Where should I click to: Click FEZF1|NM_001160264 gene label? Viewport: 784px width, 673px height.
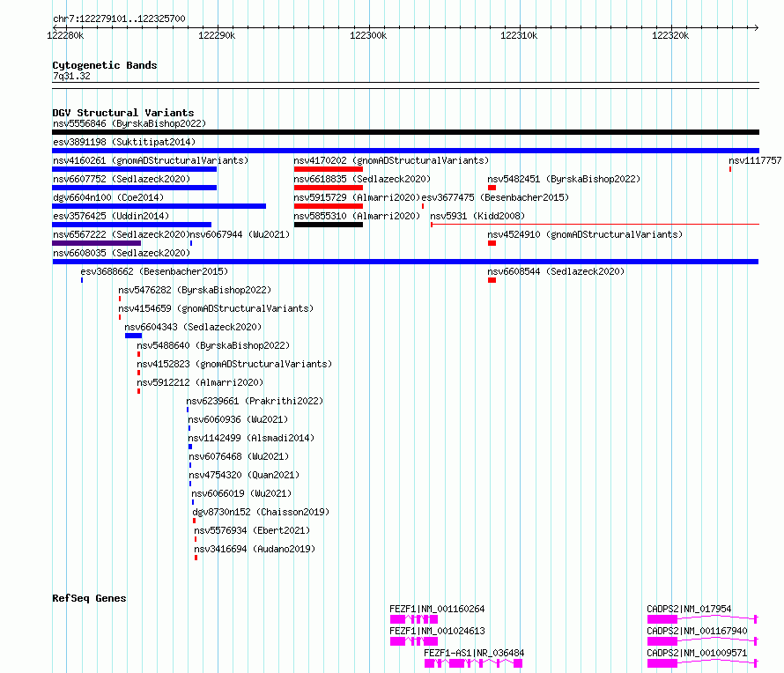click(x=437, y=609)
